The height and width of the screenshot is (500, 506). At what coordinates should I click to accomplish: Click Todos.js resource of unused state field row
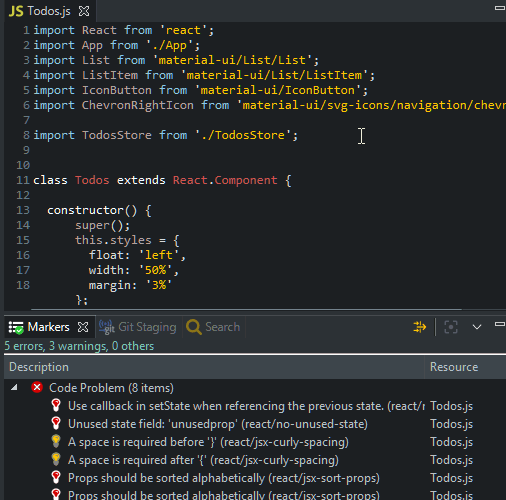click(x=451, y=424)
